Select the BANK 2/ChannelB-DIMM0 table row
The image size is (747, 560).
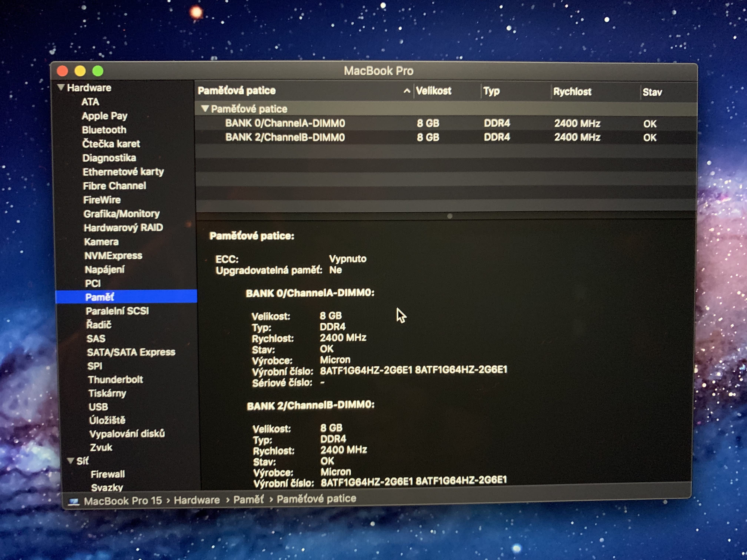[285, 137]
